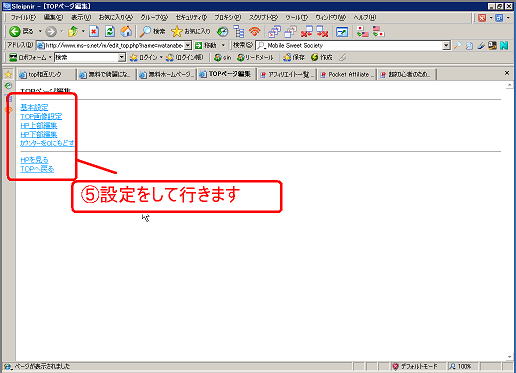The height and width of the screenshot is (373, 516).
Task: Open the star Favorites toolbar button
Action: pos(190,32)
